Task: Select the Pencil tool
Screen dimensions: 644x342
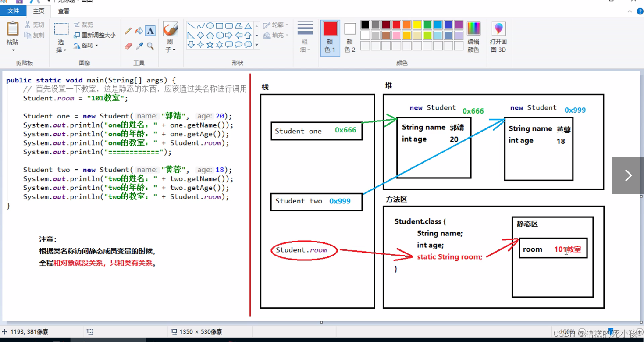Action: 128,31
